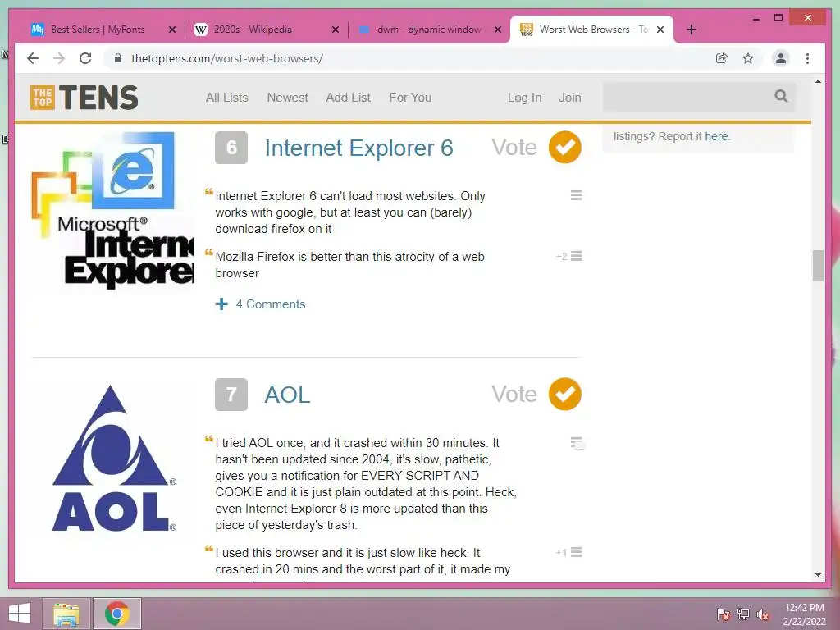Screen dimensions: 840x630
Task: Click the search magnifier icon
Action: 781,96
